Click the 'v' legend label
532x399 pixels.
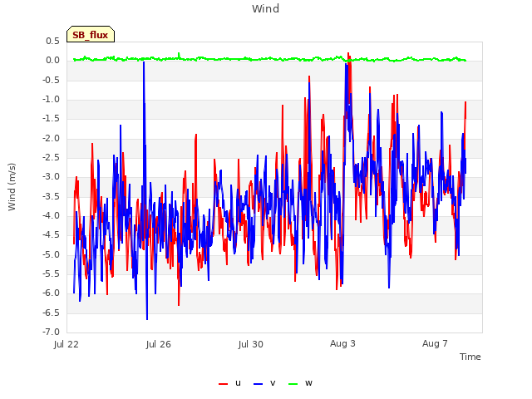point(273,383)
